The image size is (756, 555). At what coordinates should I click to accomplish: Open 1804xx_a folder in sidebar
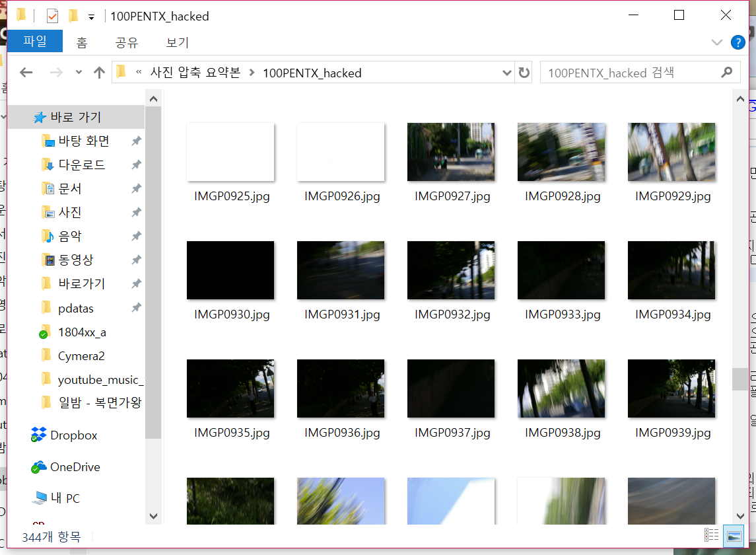click(82, 332)
